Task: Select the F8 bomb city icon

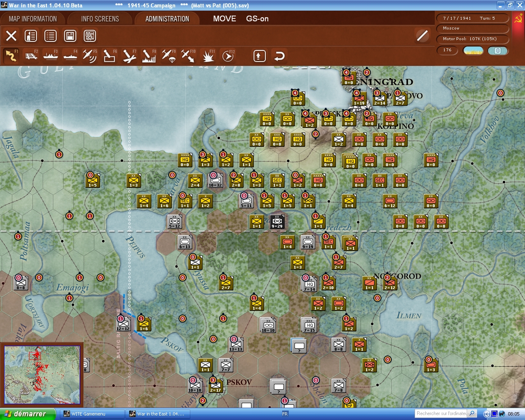Action: coord(149,56)
